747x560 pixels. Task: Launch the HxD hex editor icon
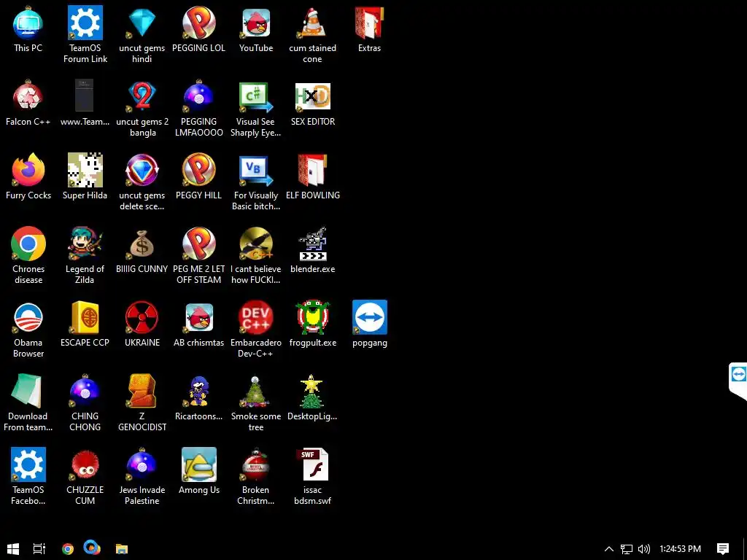[x=312, y=96]
